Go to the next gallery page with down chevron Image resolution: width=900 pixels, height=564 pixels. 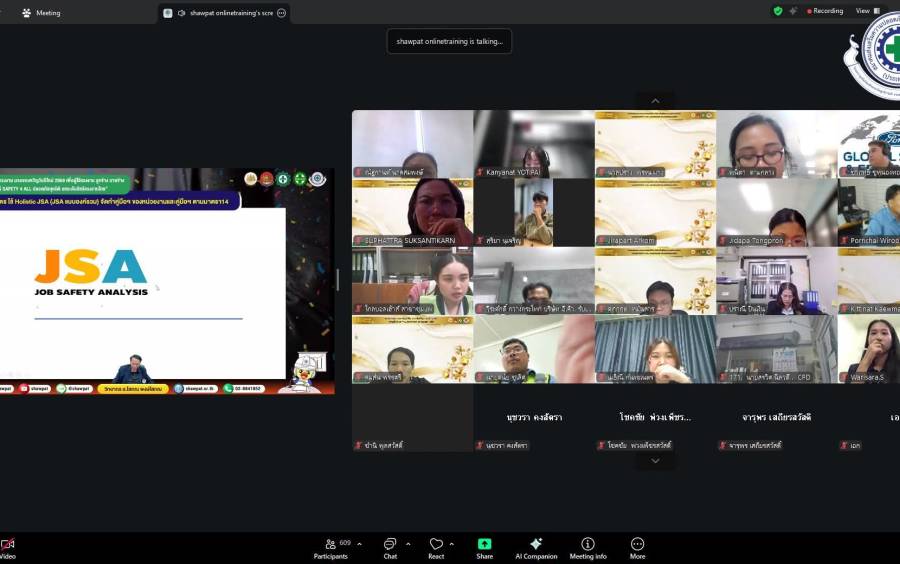click(655, 461)
